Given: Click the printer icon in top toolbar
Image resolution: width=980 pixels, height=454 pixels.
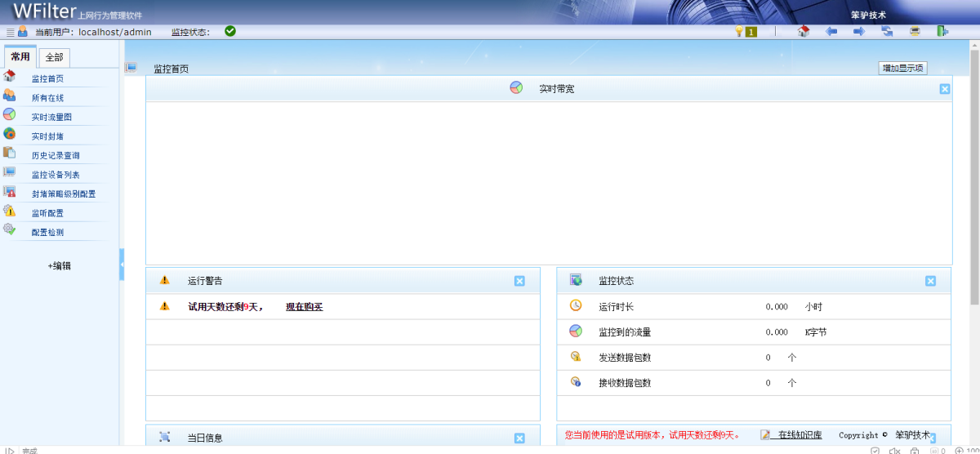Looking at the screenshot, I should [915, 31].
